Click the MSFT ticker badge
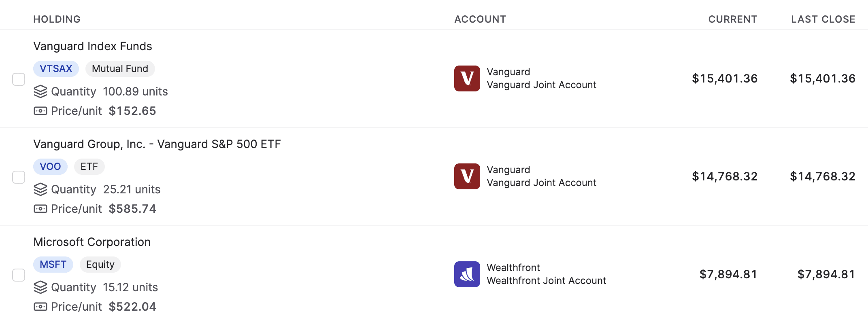The image size is (868, 322). pos(53,264)
